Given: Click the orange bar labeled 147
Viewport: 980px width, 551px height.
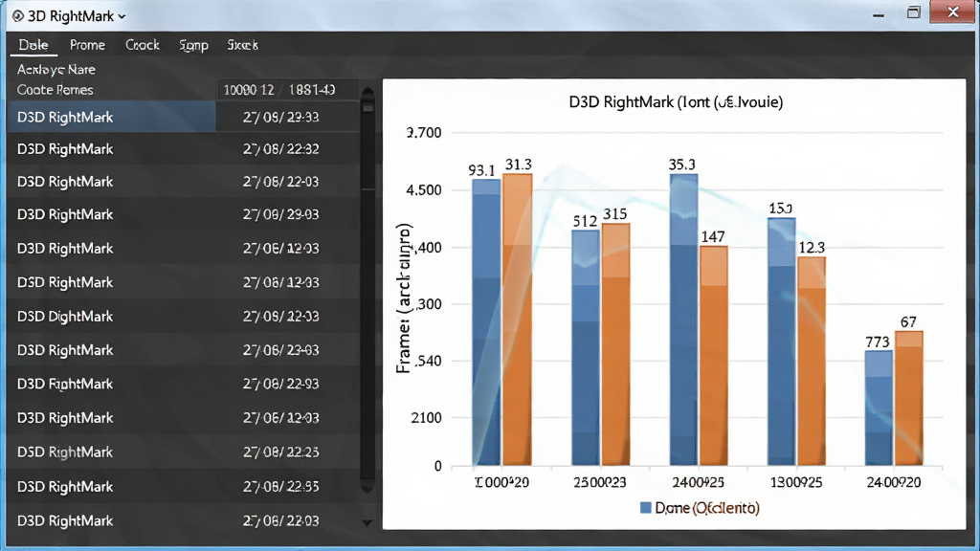Looking at the screenshot, I should (x=713, y=356).
